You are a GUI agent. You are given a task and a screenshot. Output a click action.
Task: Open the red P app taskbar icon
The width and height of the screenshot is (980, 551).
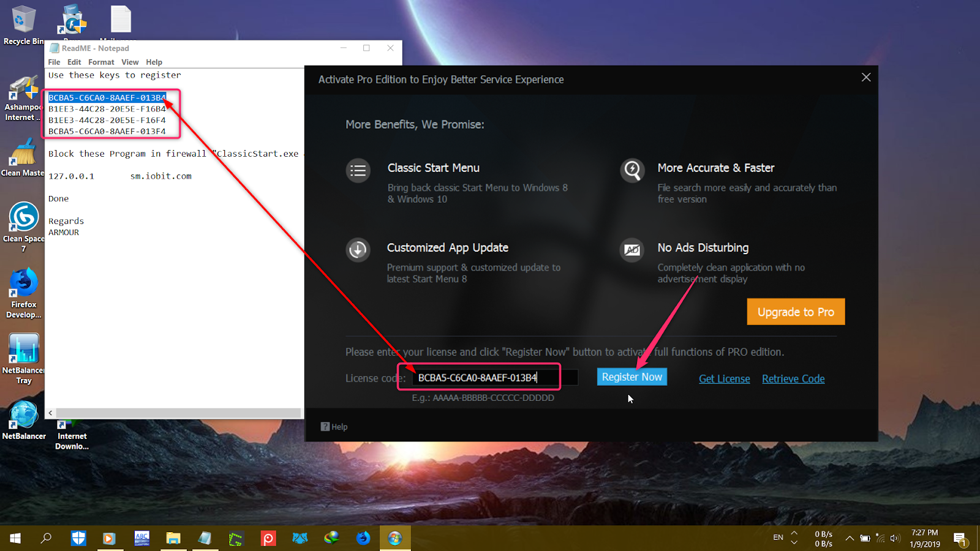coord(268,538)
